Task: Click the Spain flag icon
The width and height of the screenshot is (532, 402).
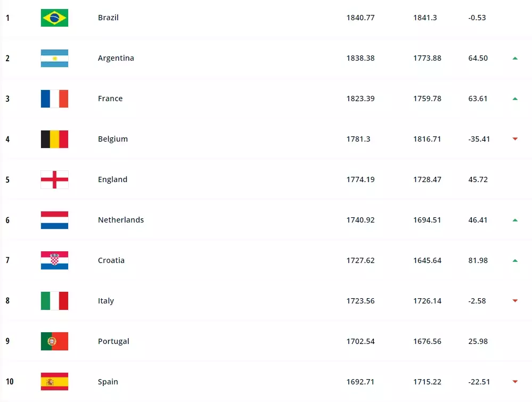Action: tap(54, 382)
